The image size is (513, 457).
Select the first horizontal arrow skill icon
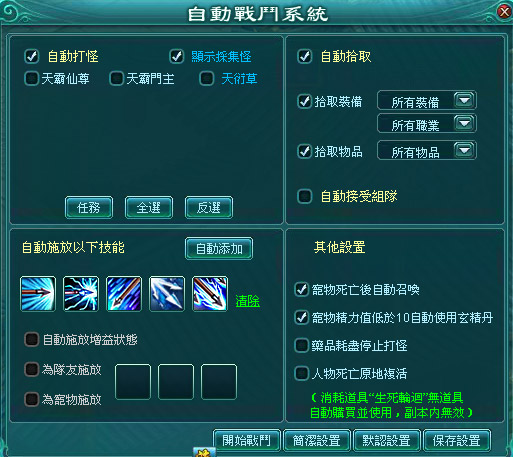[38, 294]
